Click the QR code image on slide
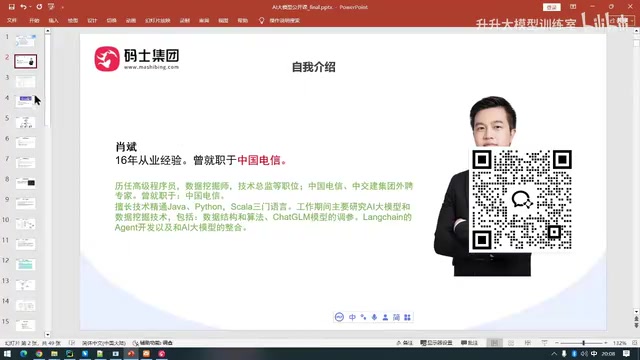This screenshot has height=360, width=640. click(522, 200)
